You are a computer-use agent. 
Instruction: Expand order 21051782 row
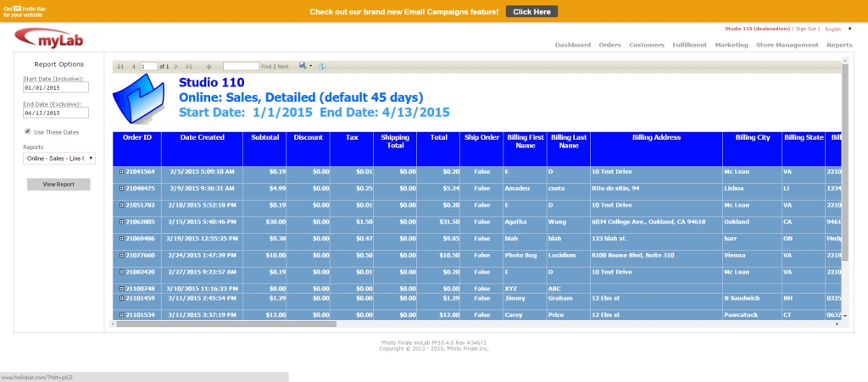[x=122, y=205]
